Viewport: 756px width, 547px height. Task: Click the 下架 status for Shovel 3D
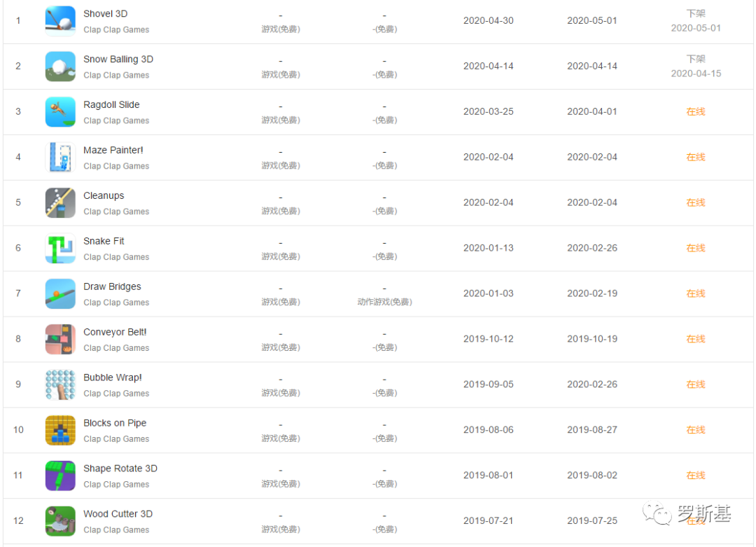[695, 14]
